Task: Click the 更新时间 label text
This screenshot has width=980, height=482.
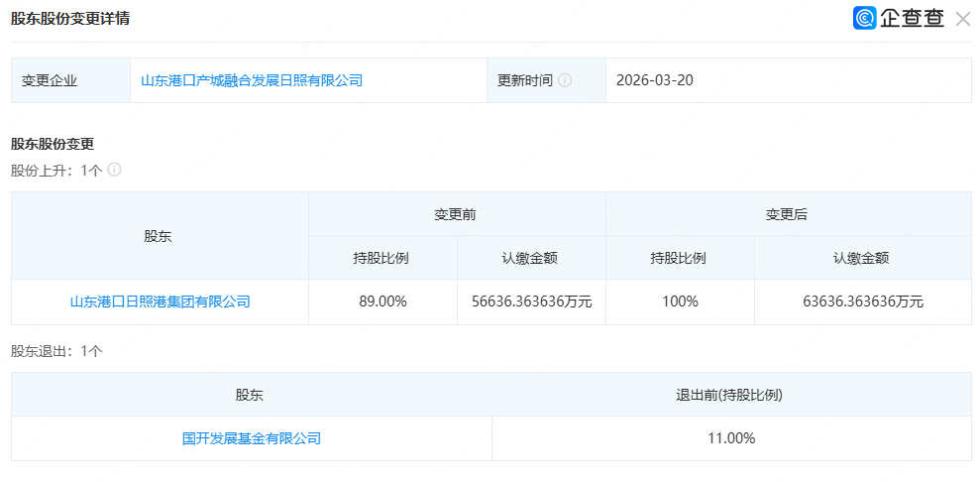Action: click(525, 80)
